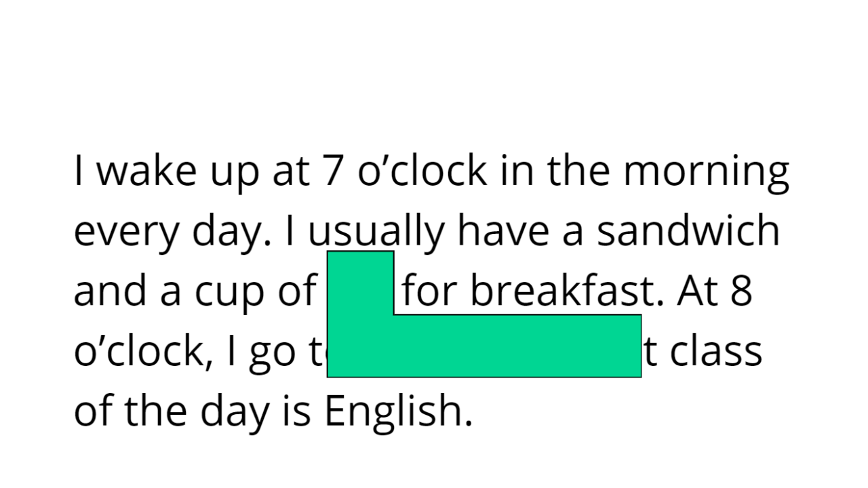The height and width of the screenshot is (488, 868).
Task: Click the word "for" before breakfast
Action: pos(429,291)
